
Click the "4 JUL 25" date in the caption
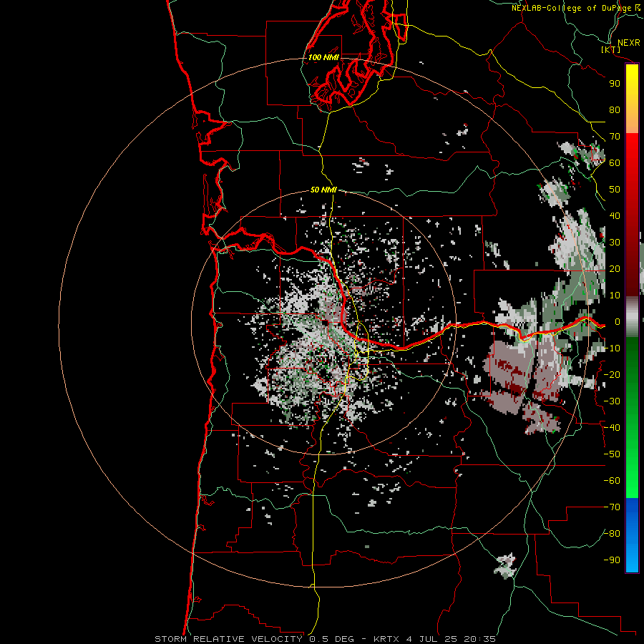tap(431, 639)
